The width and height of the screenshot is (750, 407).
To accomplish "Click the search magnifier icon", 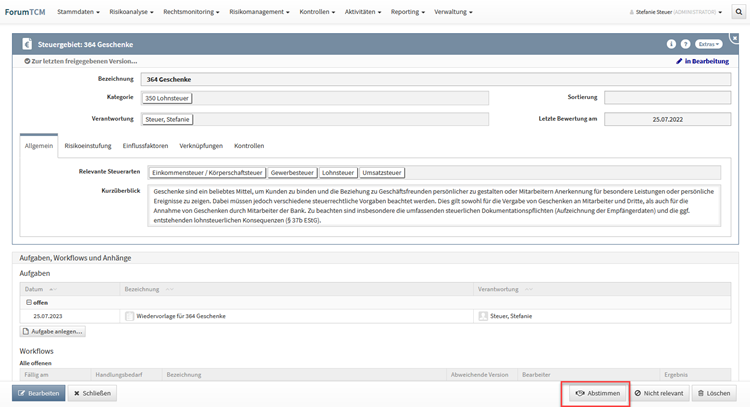I will click(738, 13).
